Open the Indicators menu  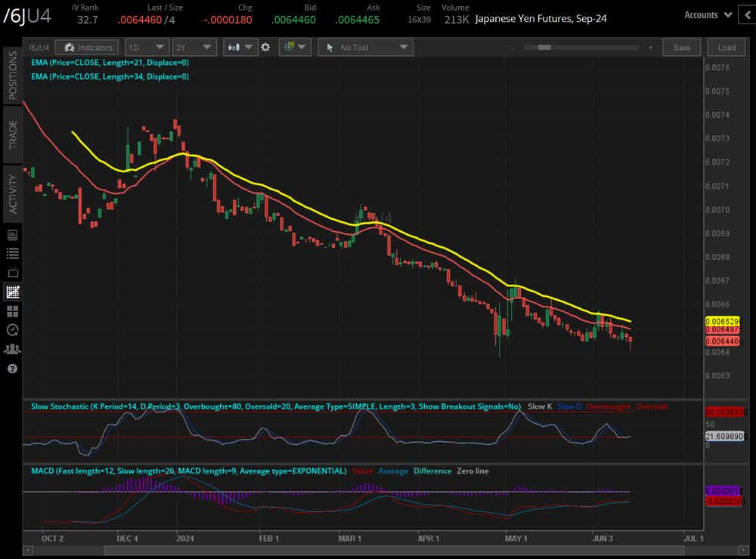click(x=88, y=48)
